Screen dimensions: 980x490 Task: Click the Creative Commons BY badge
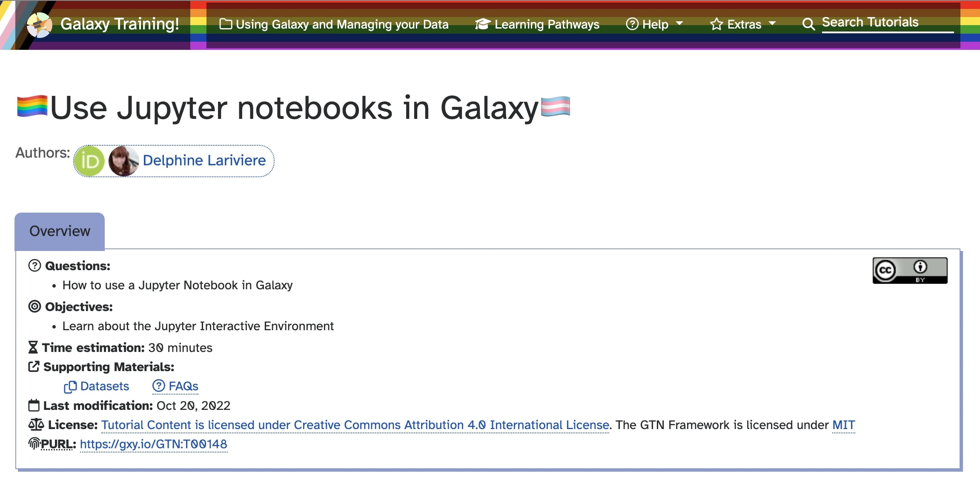coord(910,271)
